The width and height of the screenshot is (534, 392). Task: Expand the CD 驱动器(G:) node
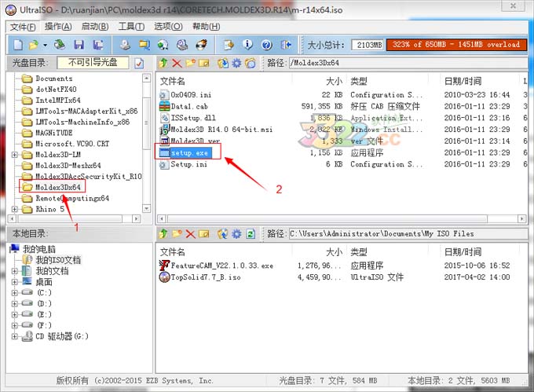(15, 336)
